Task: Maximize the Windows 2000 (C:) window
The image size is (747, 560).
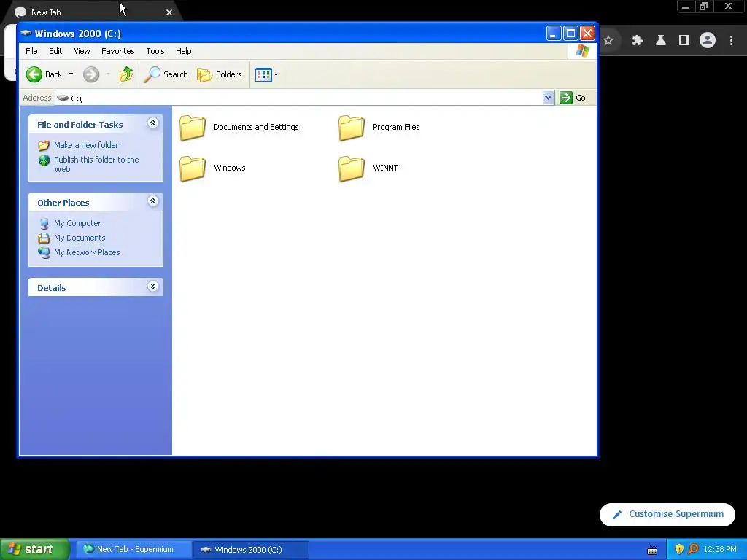Action: pos(570,34)
